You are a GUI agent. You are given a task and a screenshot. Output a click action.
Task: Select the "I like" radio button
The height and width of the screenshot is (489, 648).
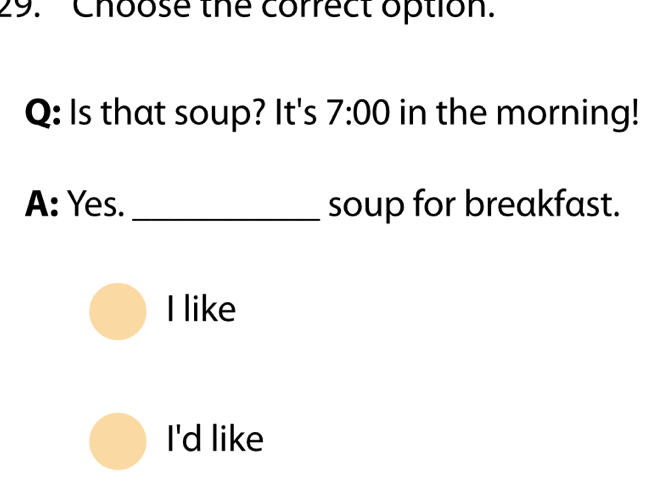coord(118,311)
